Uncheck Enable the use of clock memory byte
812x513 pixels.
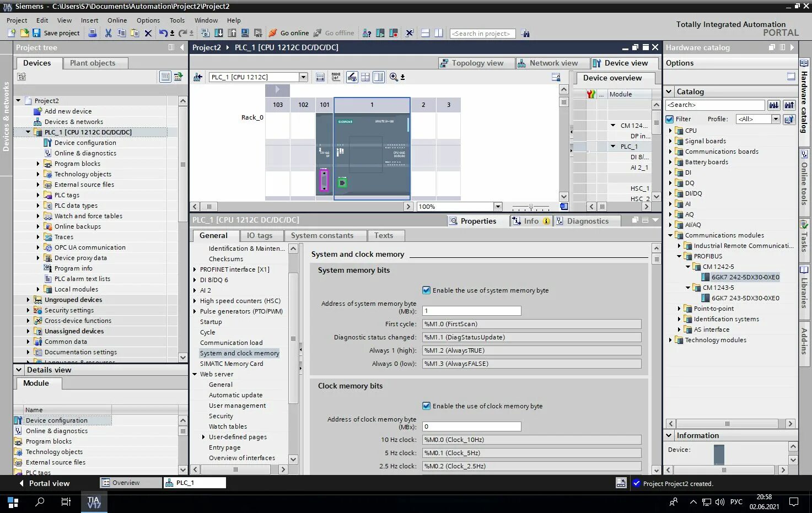pos(426,406)
